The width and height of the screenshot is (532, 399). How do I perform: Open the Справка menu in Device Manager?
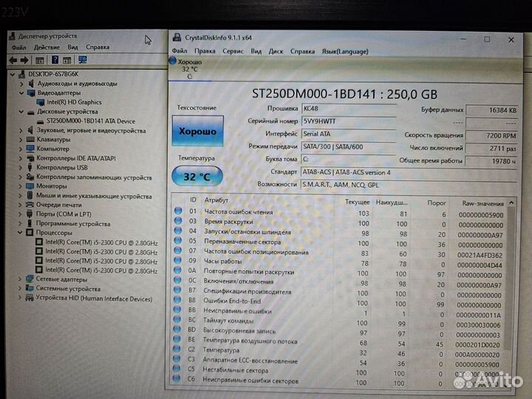[x=98, y=47]
